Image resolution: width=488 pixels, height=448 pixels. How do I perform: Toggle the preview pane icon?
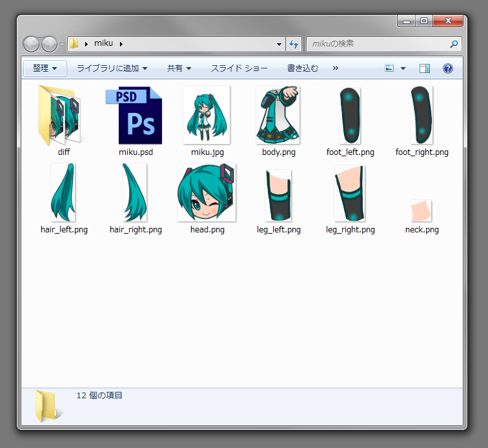[x=425, y=68]
